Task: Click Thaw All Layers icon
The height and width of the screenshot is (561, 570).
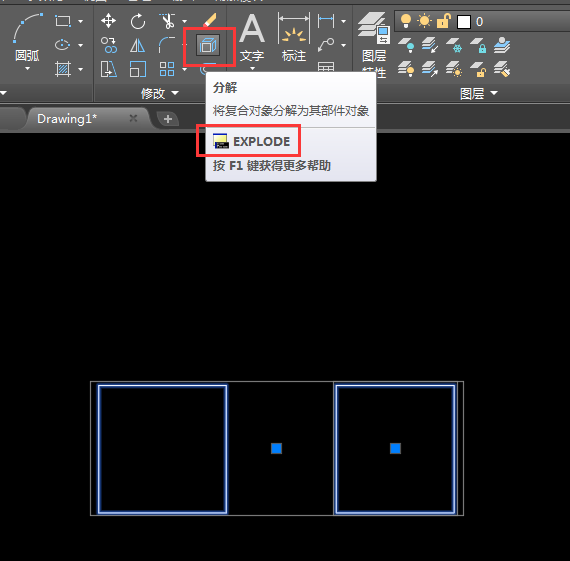Action: [454, 69]
